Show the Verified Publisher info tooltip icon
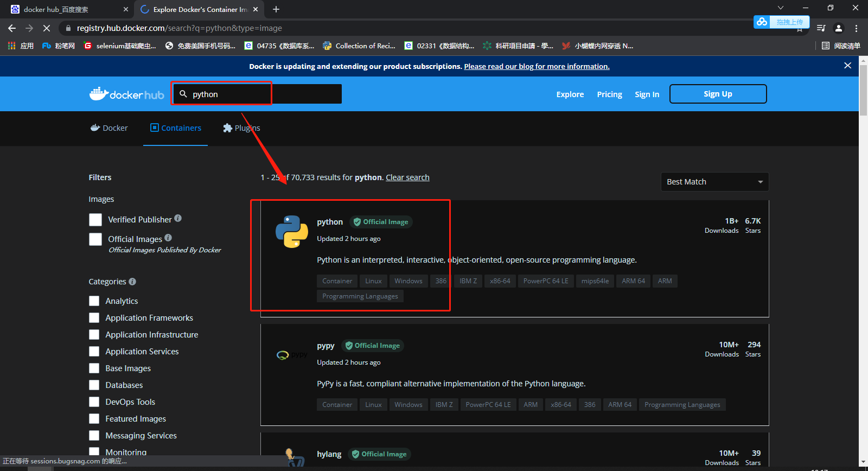868x471 pixels. pos(178,218)
